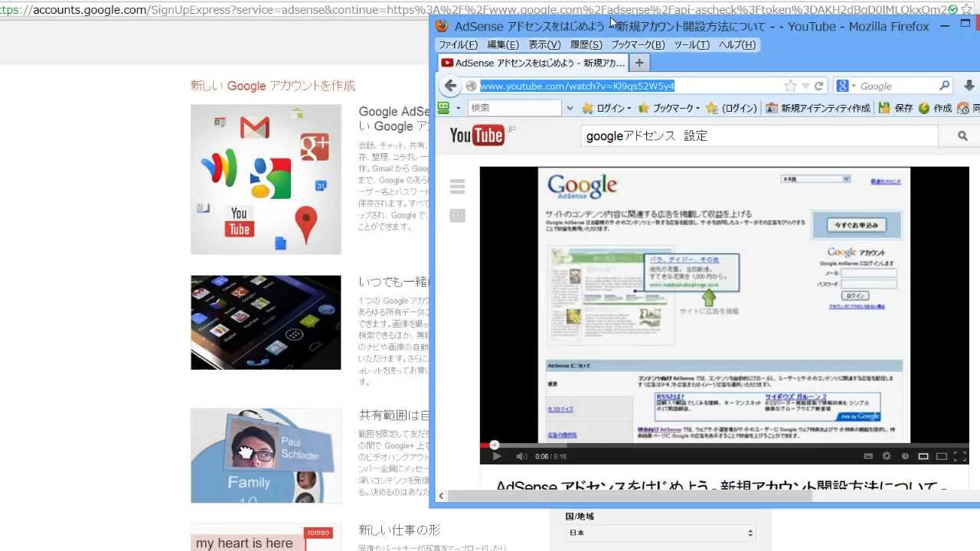
Task: Click the 新しい仕事の形 heading
Action: [x=399, y=530]
